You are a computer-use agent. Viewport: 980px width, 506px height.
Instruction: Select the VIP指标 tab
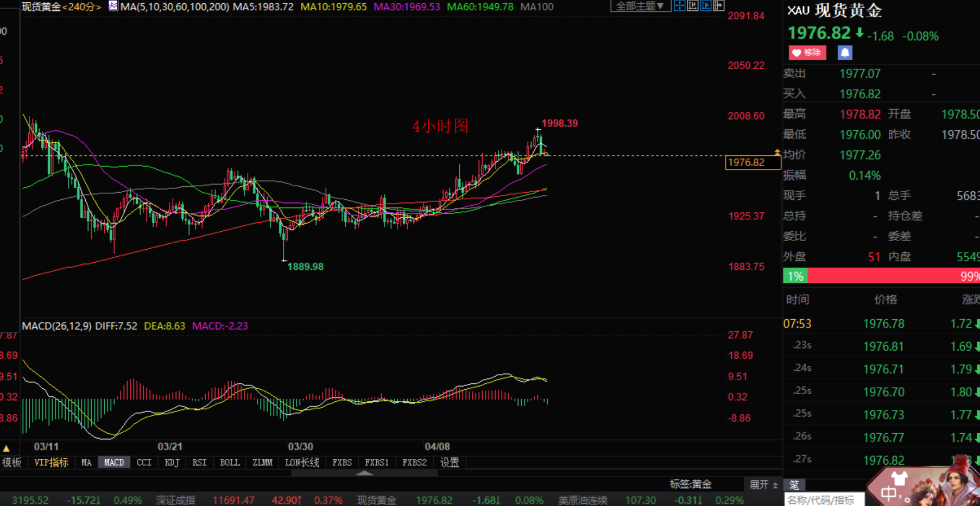point(51,463)
